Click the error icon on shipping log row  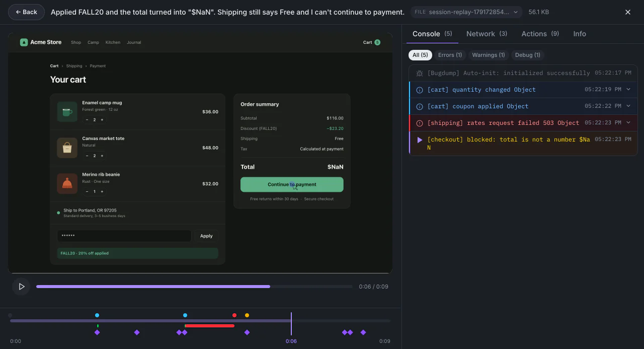click(x=420, y=123)
